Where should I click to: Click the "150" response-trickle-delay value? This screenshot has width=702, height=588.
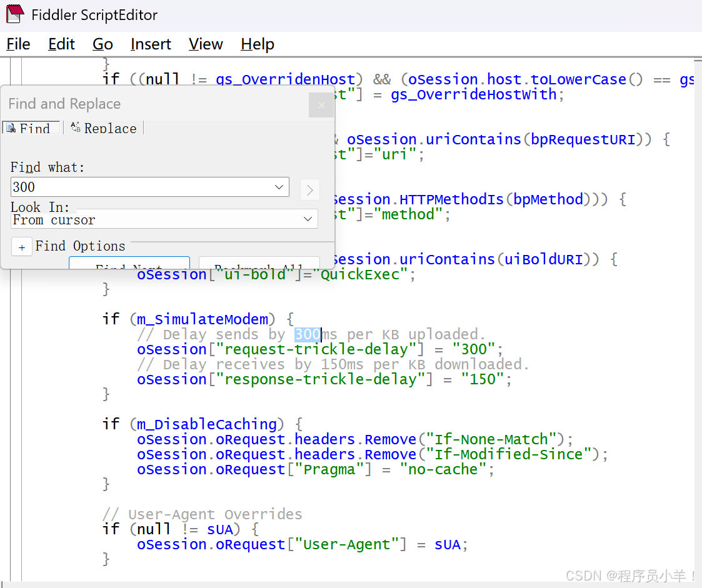coord(483,379)
